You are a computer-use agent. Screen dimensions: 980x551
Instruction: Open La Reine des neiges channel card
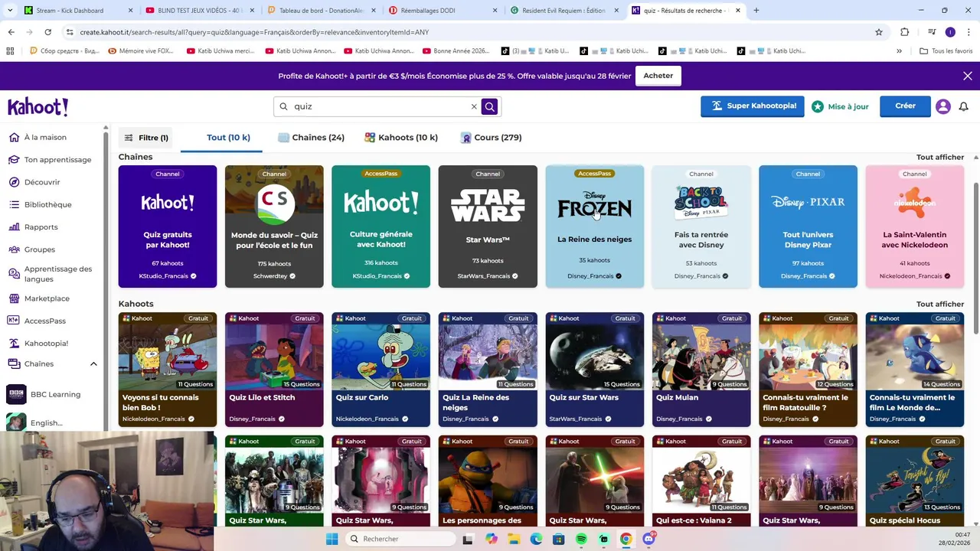[594, 227]
